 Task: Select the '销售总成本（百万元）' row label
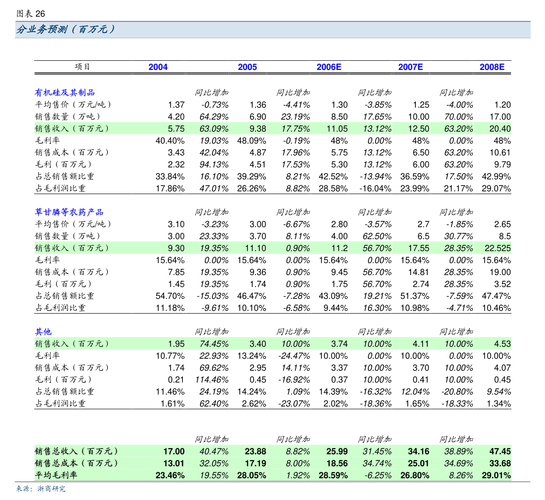click(76, 463)
